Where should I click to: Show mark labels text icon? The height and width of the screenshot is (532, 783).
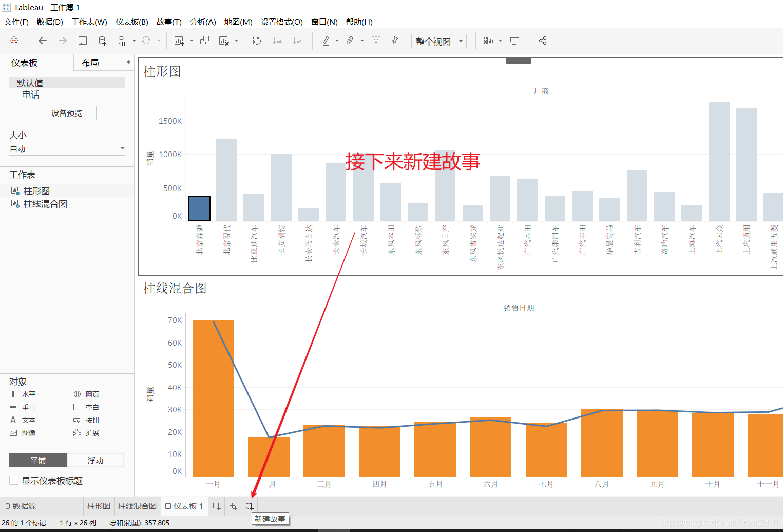[376, 41]
